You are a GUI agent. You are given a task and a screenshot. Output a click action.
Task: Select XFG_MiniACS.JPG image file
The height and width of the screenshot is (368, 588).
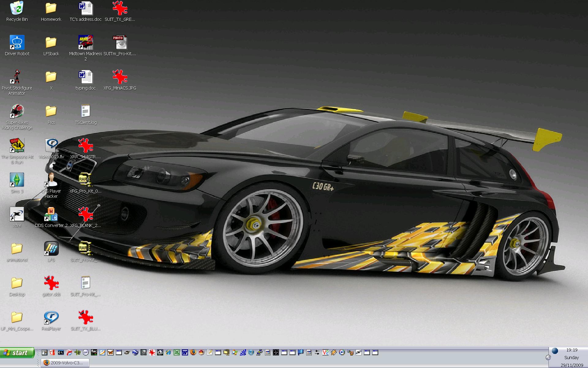click(x=120, y=77)
